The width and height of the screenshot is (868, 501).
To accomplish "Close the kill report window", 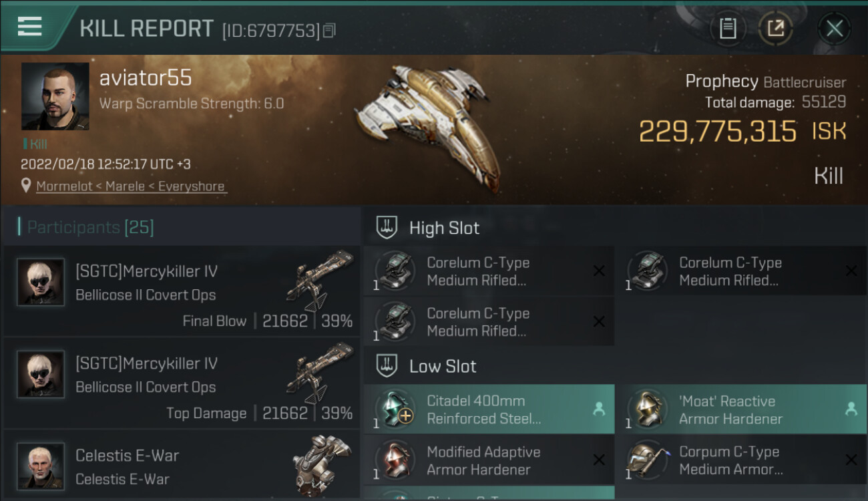I will coord(834,29).
